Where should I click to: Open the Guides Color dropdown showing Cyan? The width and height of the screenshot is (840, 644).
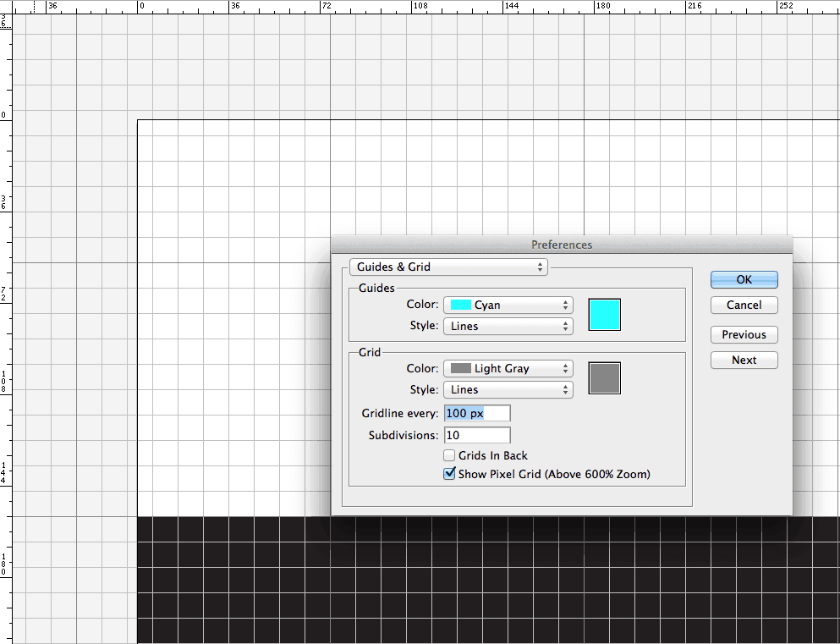click(508, 305)
